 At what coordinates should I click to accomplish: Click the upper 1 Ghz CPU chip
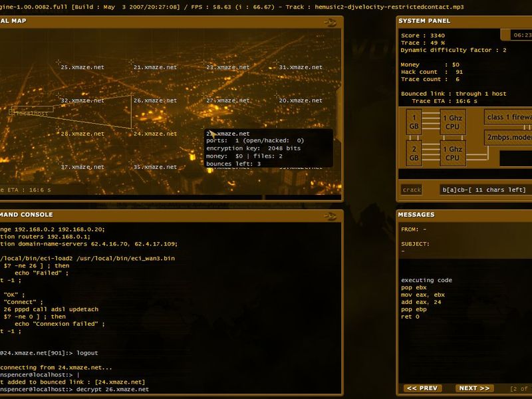453,122
